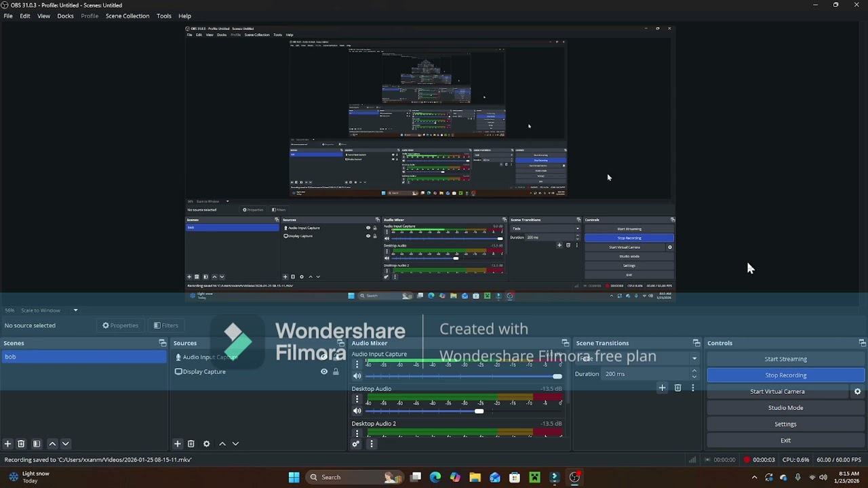
Task: Open transition properties three-dot menu
Action: (x=692, y=388)
